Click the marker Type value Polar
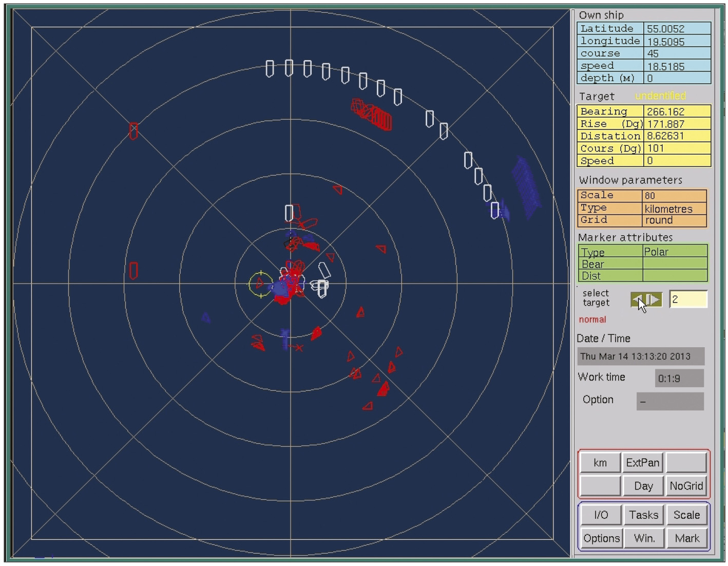The height and width of the screenshot is (566, 728). click(x=675, y=252)
